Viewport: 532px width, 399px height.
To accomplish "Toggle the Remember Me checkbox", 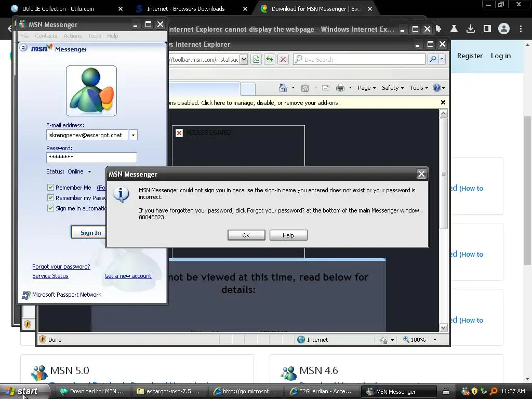I will (50, 187).
